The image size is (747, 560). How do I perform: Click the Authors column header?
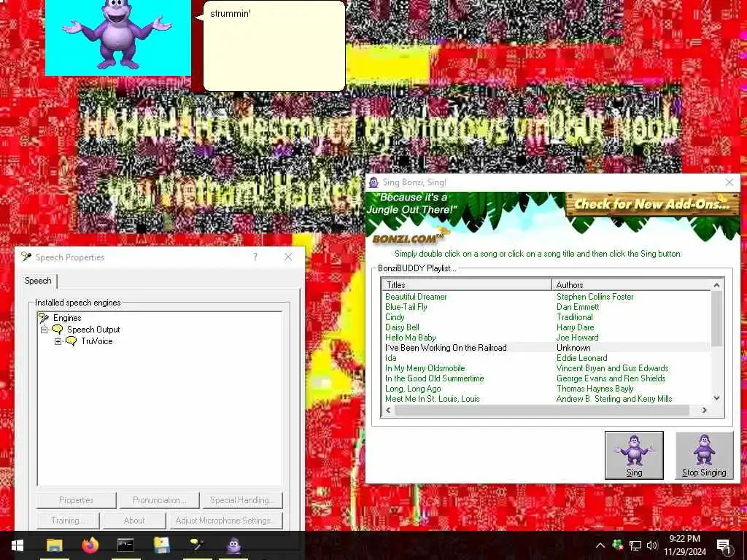(x=631, y=285)
